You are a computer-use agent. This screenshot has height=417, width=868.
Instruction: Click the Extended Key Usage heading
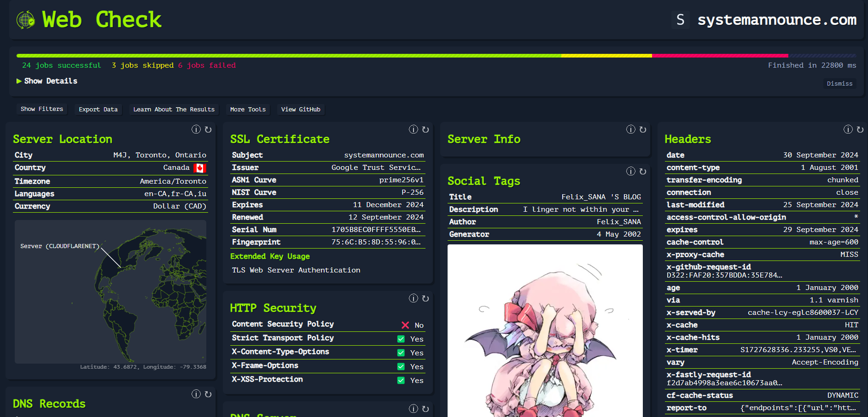tap(270, 256)
